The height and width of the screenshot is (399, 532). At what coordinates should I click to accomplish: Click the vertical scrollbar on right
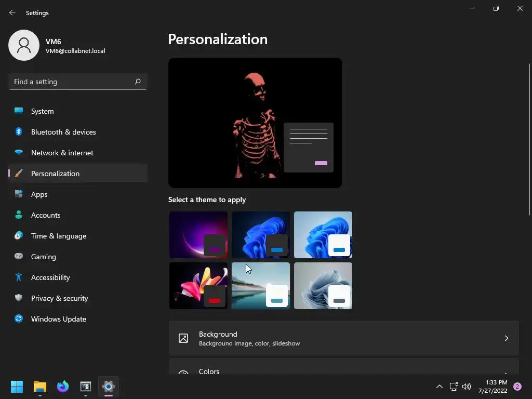pos(529,139)
